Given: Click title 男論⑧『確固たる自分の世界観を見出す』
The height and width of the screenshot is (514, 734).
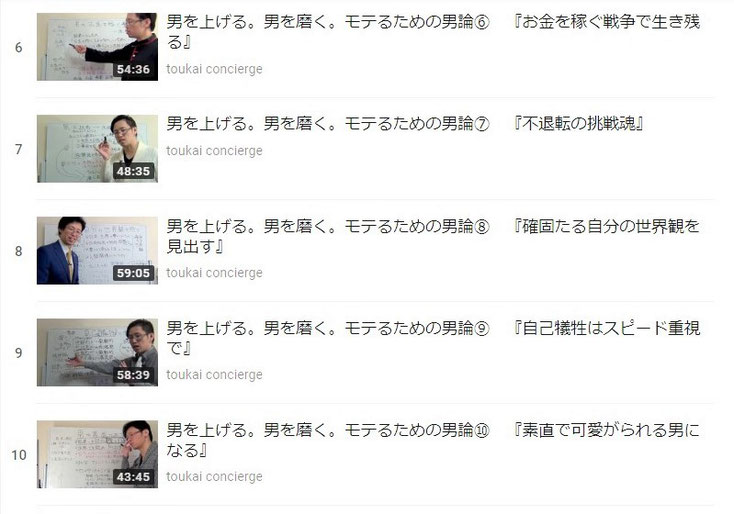Looking at the screenshot, I should (433, 236).
